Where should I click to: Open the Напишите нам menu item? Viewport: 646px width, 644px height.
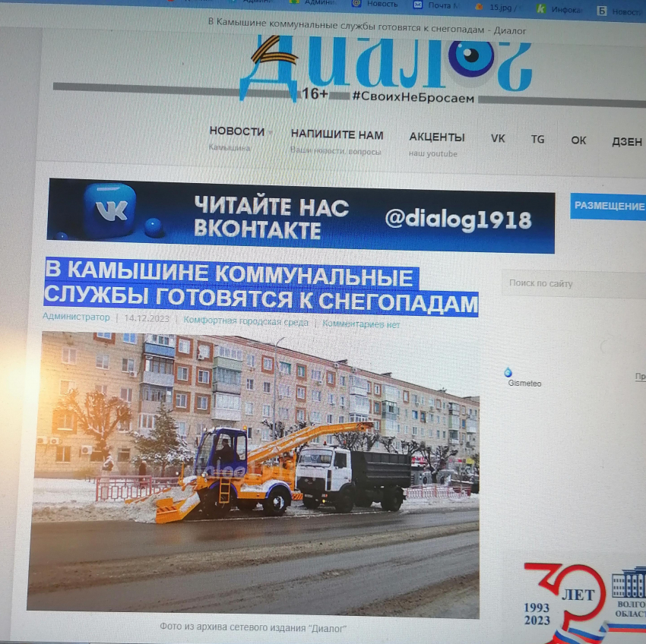pos(337,136)
